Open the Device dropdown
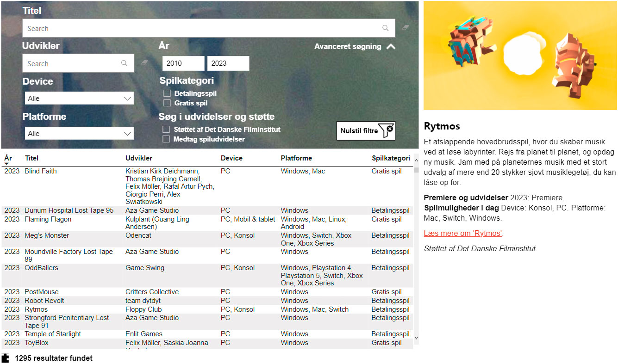The height and width of the screenshot is (364, 618). tap(79, 98)
